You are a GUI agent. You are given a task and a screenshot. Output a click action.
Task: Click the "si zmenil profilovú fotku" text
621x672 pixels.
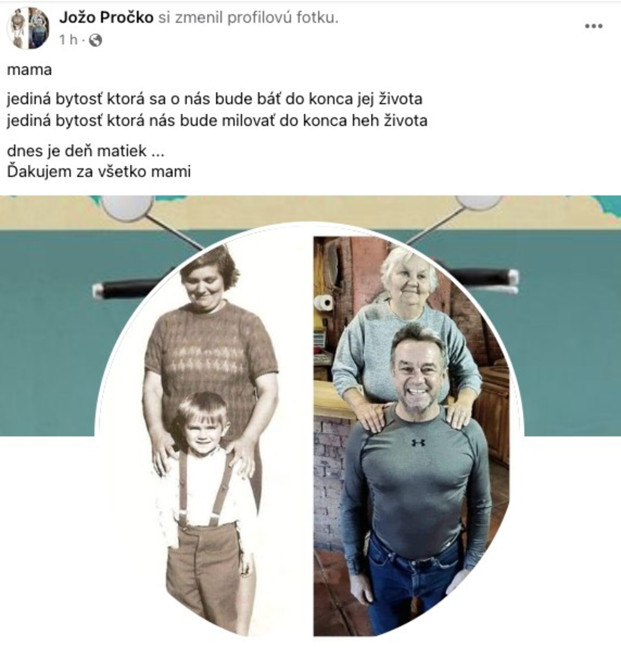click(248, 18)
